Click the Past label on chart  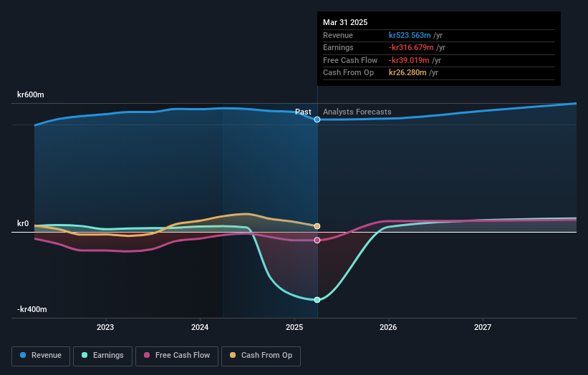pos(303,112)
